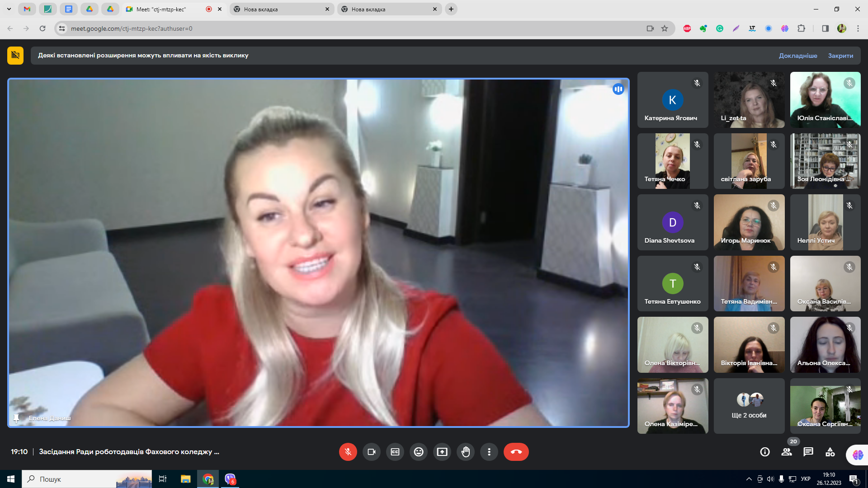868x488 pixels.
Task: Click the red leave call button
Action: click(516, 452)
